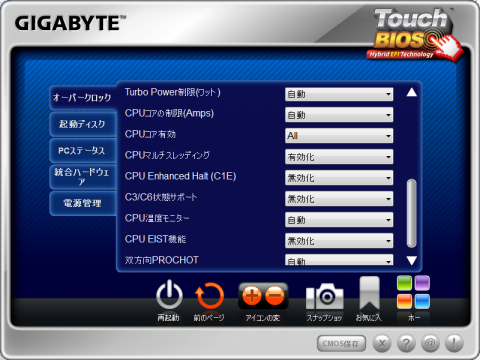Click the C3/C6状態サポート label

coord(161,197)
